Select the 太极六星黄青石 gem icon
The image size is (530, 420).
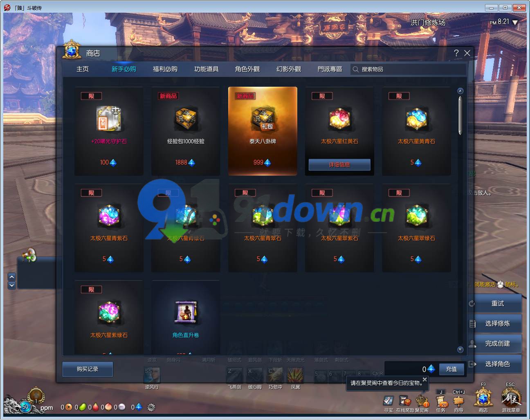416,119
